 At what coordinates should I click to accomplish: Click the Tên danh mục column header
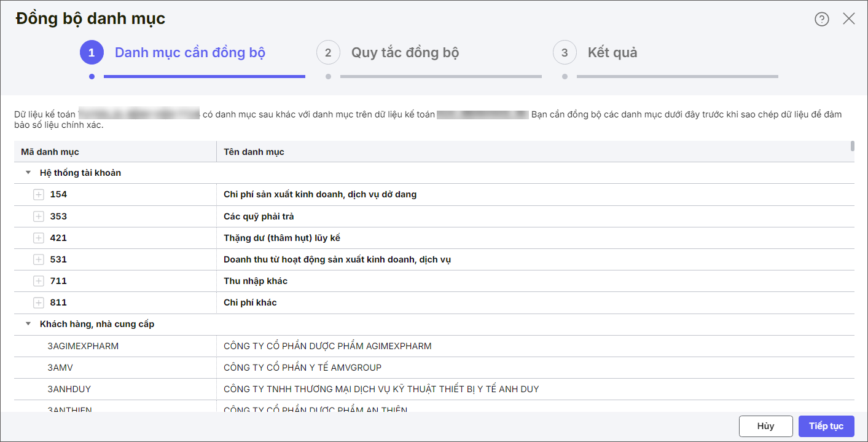[x=254, y=152]
